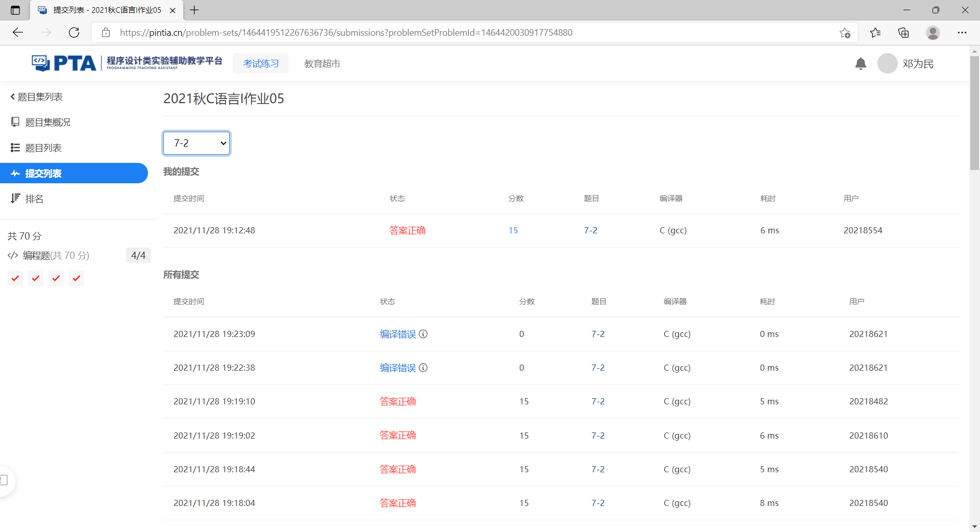
Task: Open 7-2 link in 19:18:04 row
Action: [598, 503]
